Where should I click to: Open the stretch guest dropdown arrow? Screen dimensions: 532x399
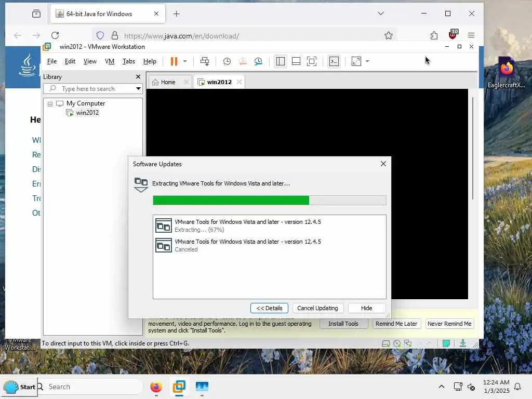click(x=367, y=61)
